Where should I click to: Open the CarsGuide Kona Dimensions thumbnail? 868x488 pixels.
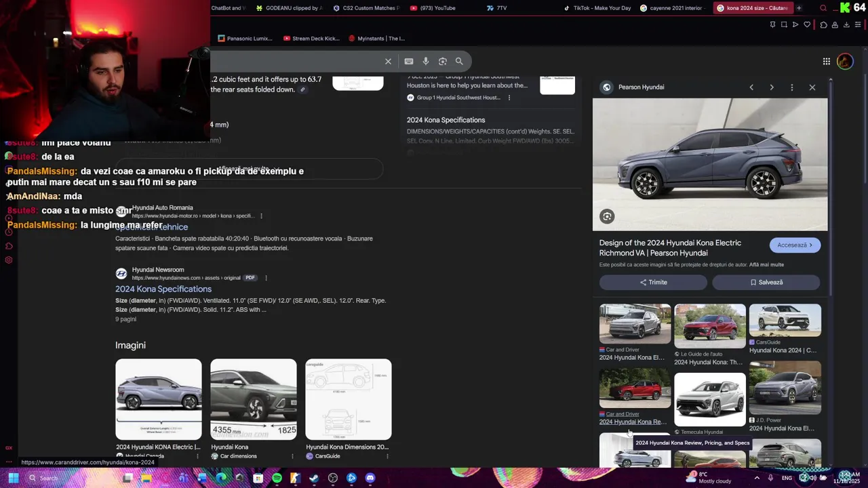[x=349, y=399]
